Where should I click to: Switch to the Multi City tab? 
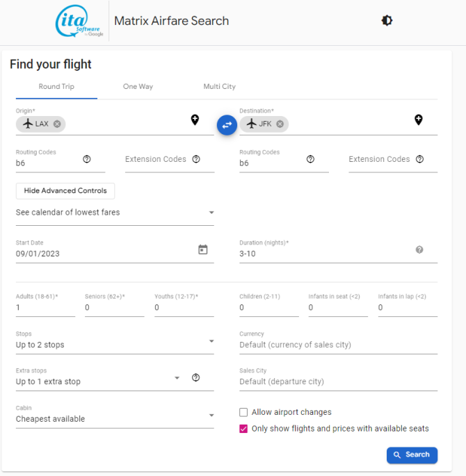pyautogui.click(x=219, y=87)
